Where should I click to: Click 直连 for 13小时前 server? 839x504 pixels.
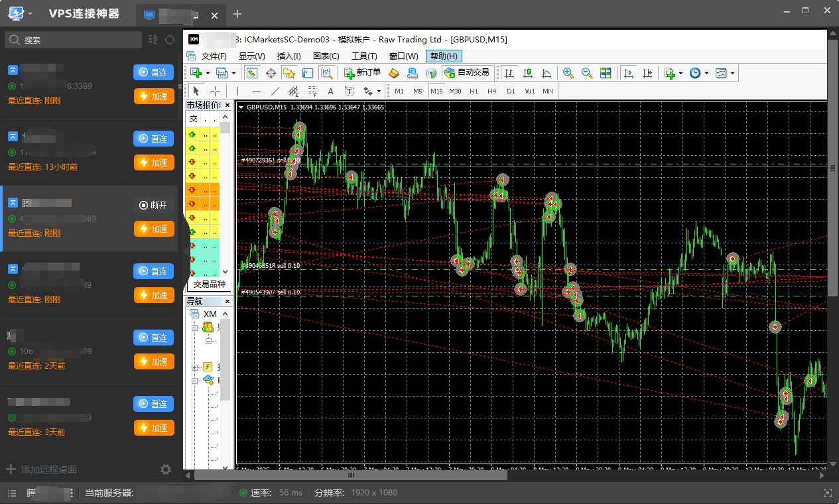(x=153, y=139)
